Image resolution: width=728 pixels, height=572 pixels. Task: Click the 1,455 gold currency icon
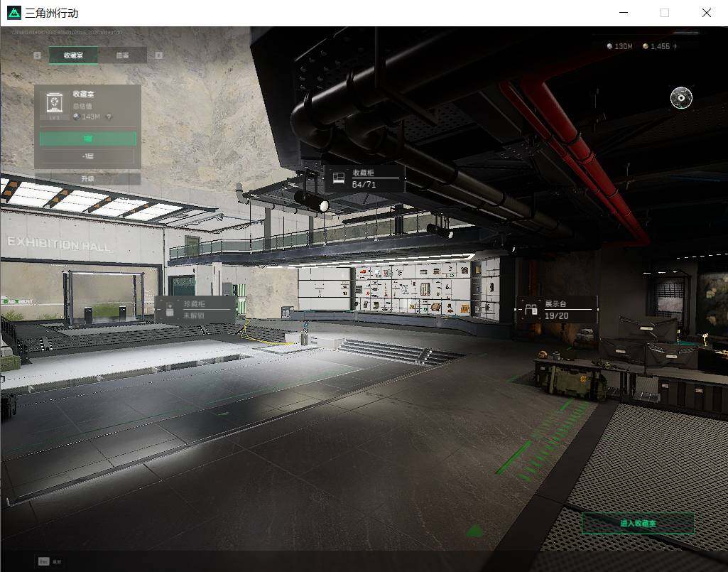646,46
